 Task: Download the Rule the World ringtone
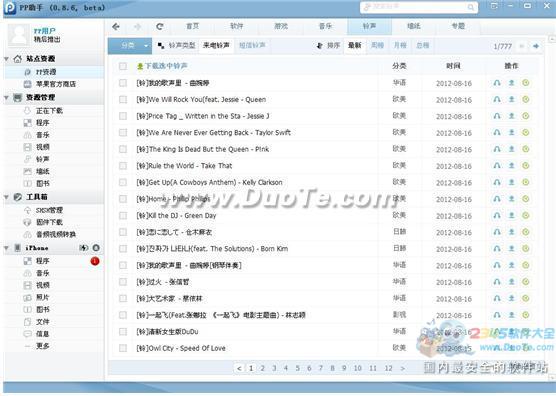click(511, 166)
